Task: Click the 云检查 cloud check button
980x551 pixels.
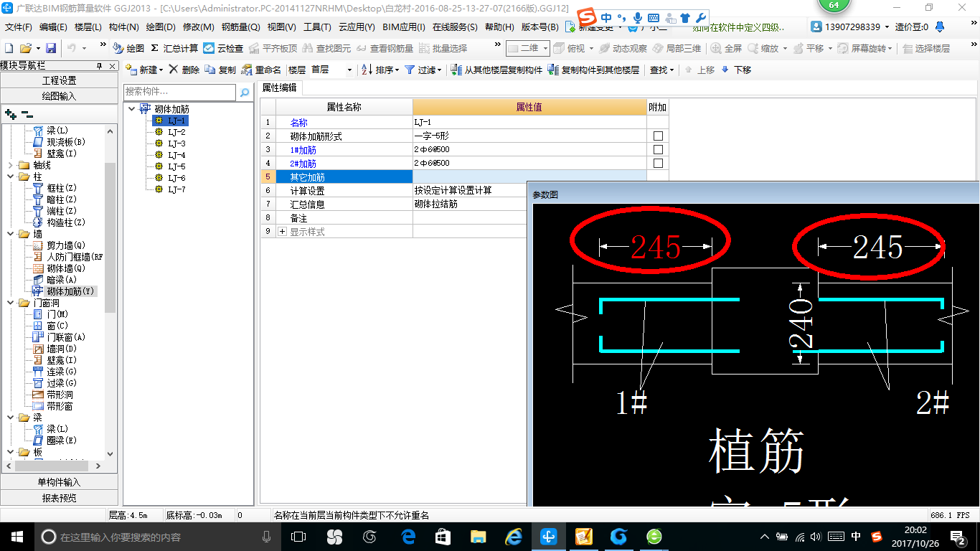Action: point(223,48)
